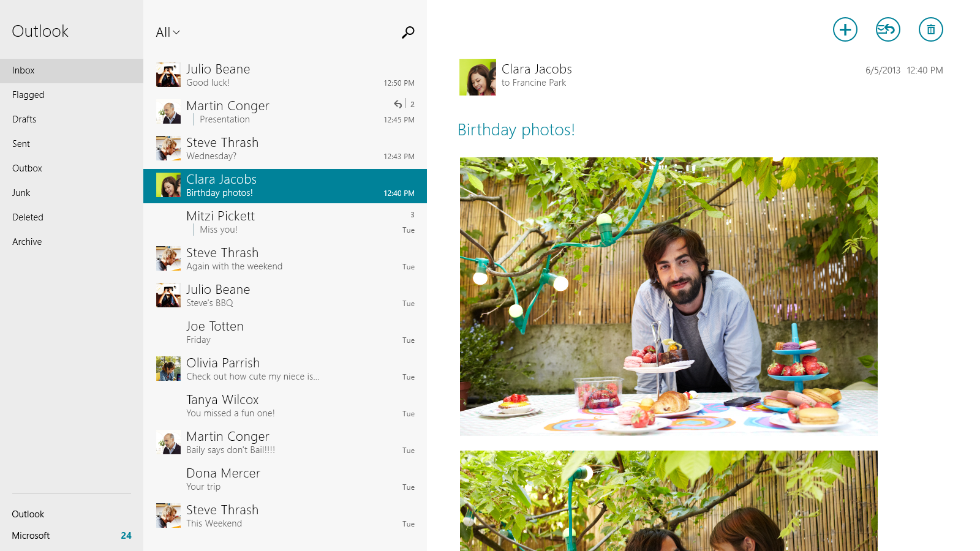This screenshot has width=980, height=551.
Task: Click the first birthday photo of bearded man
Action: (x=668, y=296)
